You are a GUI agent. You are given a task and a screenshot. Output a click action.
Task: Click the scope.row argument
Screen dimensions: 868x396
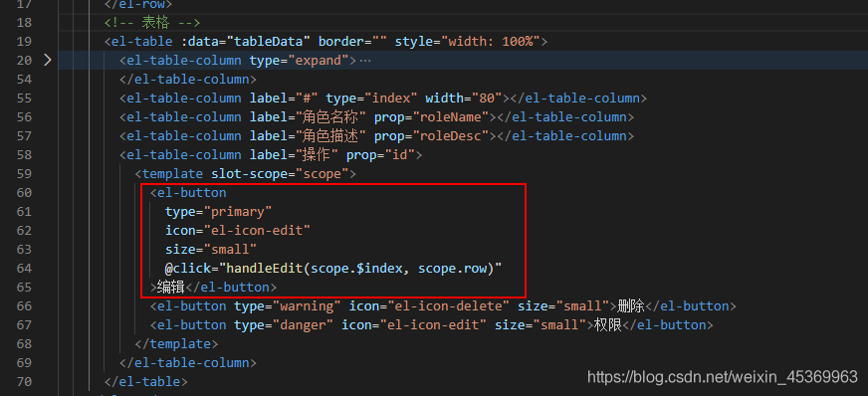pos(452,269)
